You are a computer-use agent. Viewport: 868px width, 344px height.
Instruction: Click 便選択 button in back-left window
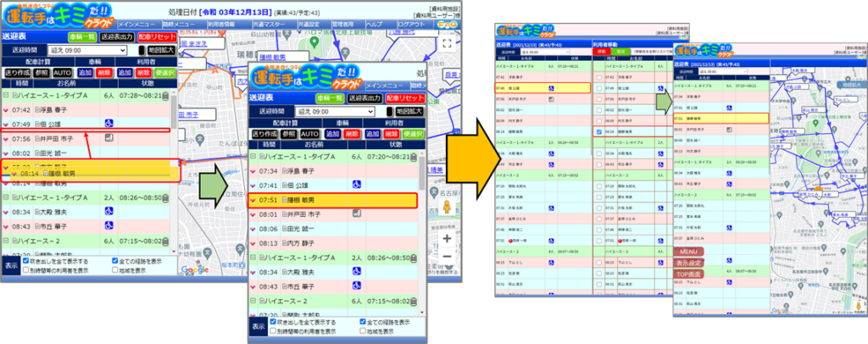[165, 72]
